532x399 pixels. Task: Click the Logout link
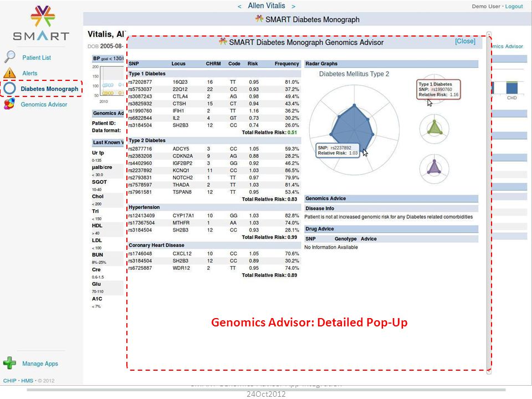pos(514,7)
